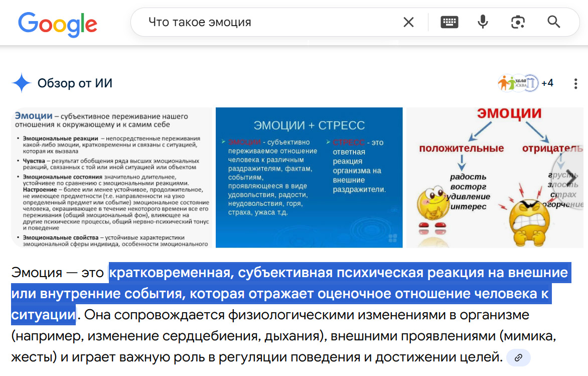
Task: Open the source site icons cluster
Action: (x=518, y=83)
